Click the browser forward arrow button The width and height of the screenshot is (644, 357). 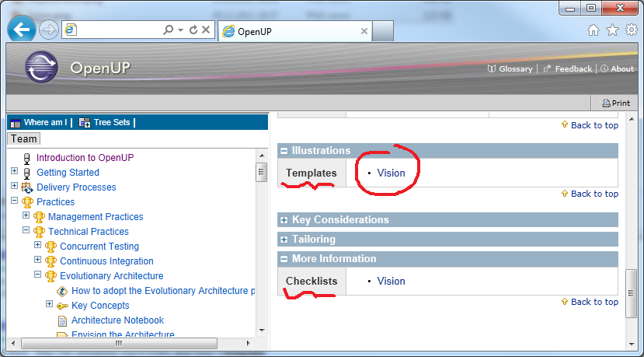48,30
